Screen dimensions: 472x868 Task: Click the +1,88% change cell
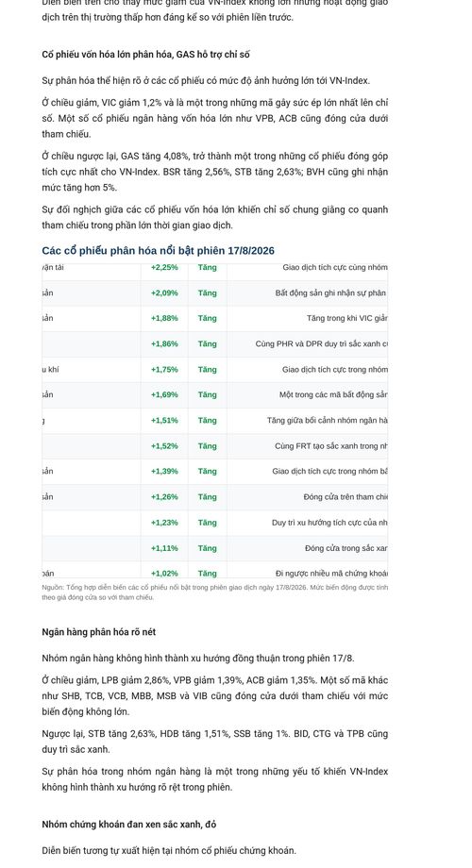pos(164,318)
